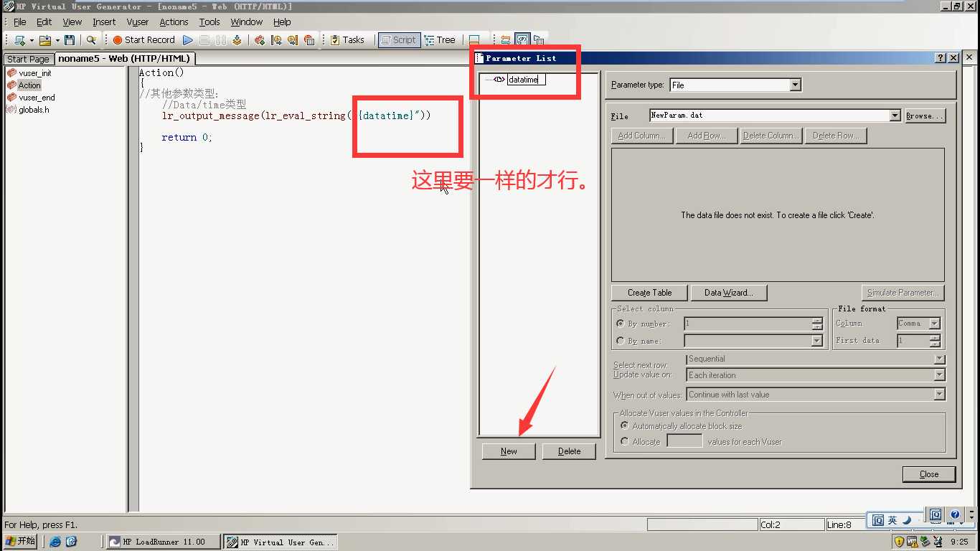This screenshot has height=551, width=980.
Task: Click Delete in the Parameter List
Action: coord(569,451)
